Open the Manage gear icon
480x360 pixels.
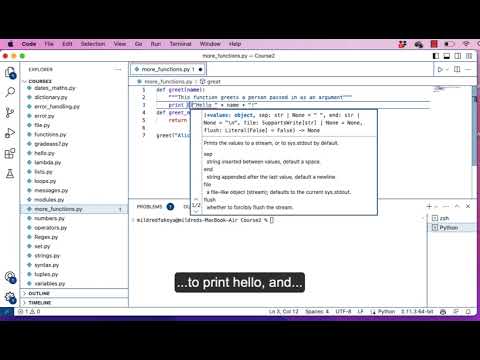[x=10, y=297]
